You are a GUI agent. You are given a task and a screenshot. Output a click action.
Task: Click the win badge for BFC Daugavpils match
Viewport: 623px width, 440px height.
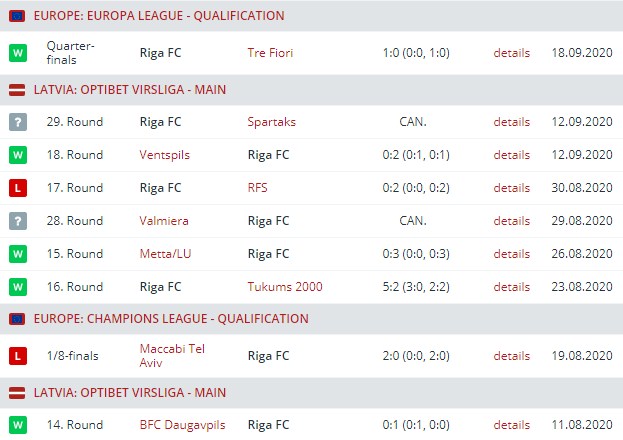click(17, 425)
